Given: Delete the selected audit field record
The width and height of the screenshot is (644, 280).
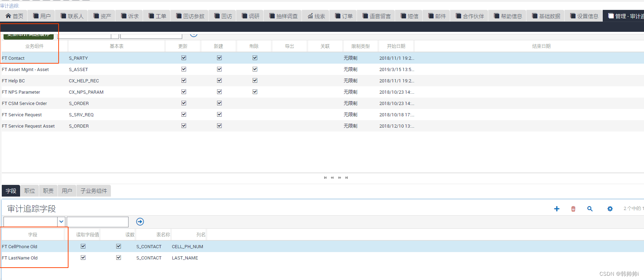Looking at the screenshot, I should [573, 209].
